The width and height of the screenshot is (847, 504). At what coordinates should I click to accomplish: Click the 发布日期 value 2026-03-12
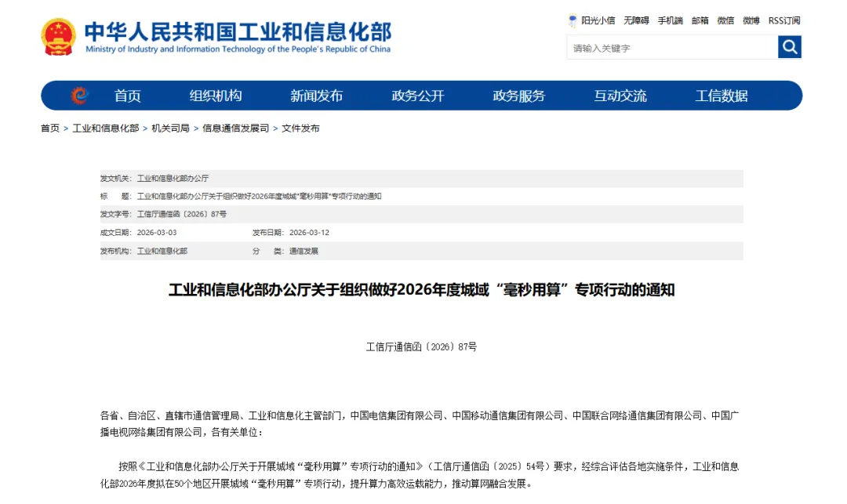click(x=309, y=233)
